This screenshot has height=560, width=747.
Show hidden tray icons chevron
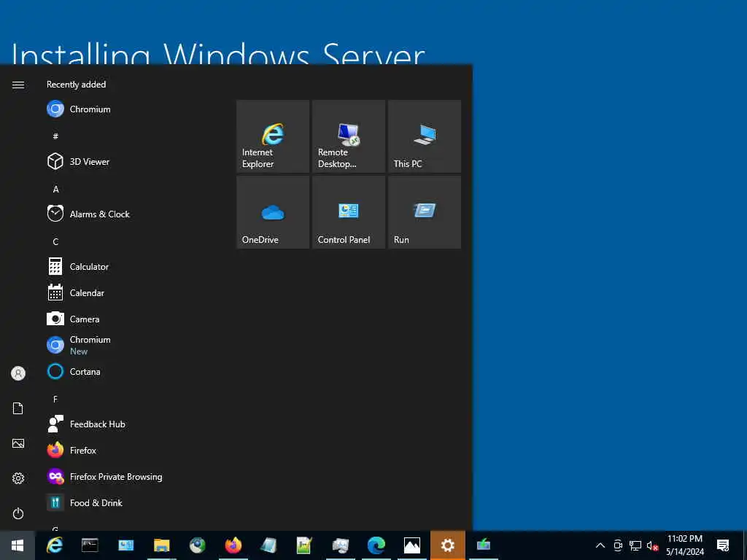click(600, 545)
